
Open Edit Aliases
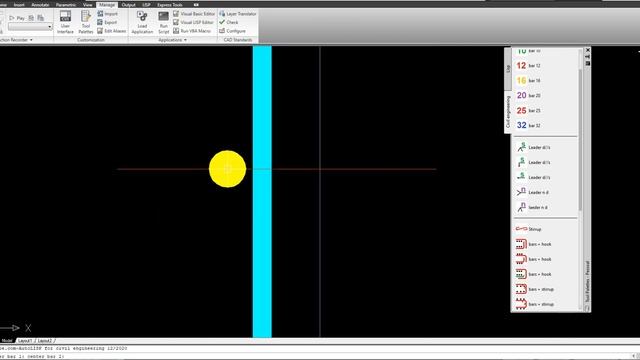pos(111,31)
